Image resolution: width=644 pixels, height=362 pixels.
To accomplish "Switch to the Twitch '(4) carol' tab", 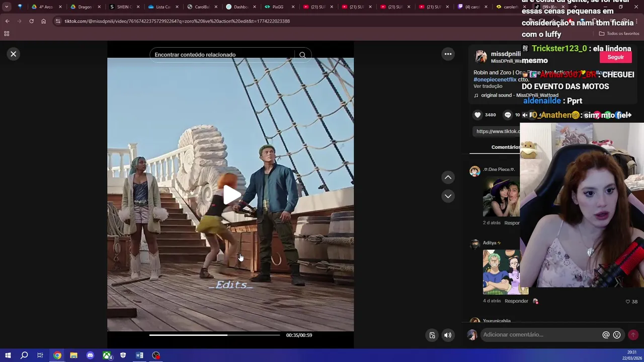I will pyautogui.click(x=471, y=7).
